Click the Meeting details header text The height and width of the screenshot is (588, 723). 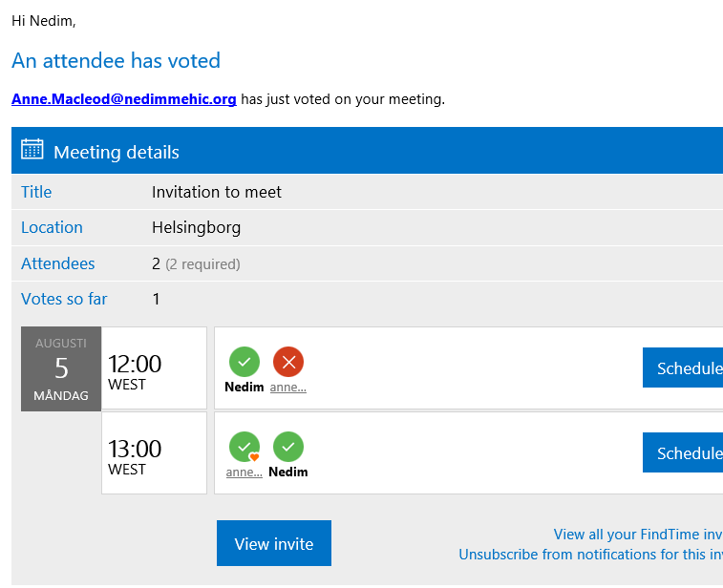pos(117,152)
